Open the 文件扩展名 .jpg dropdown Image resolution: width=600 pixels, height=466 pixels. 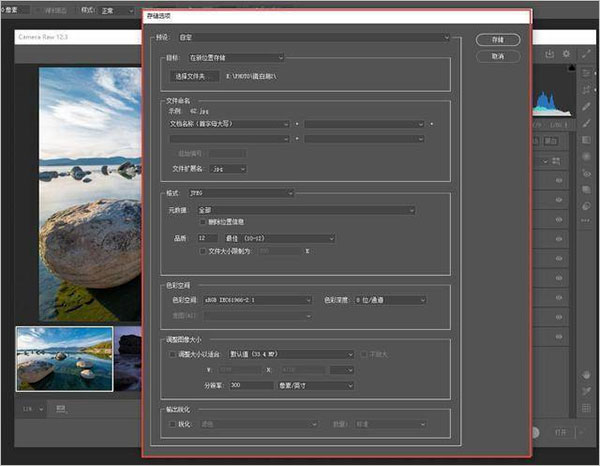click(228, 169)
